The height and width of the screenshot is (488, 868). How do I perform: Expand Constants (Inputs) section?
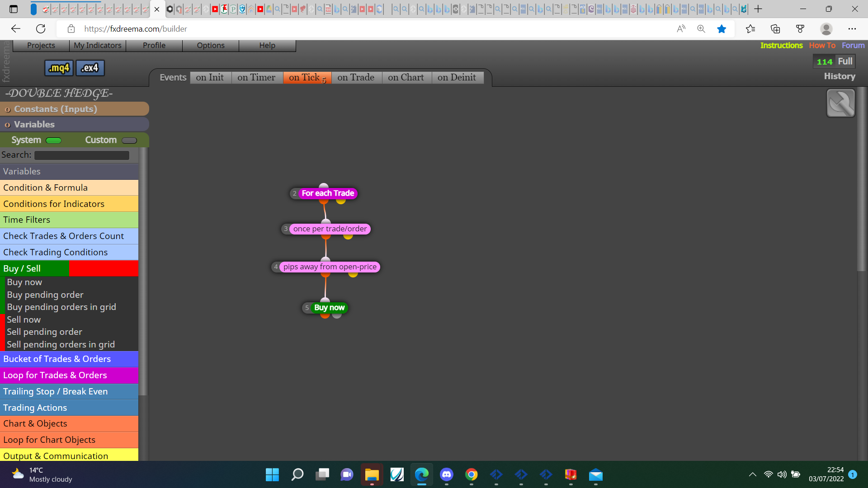pyautogui.click(x=75, y=109)
